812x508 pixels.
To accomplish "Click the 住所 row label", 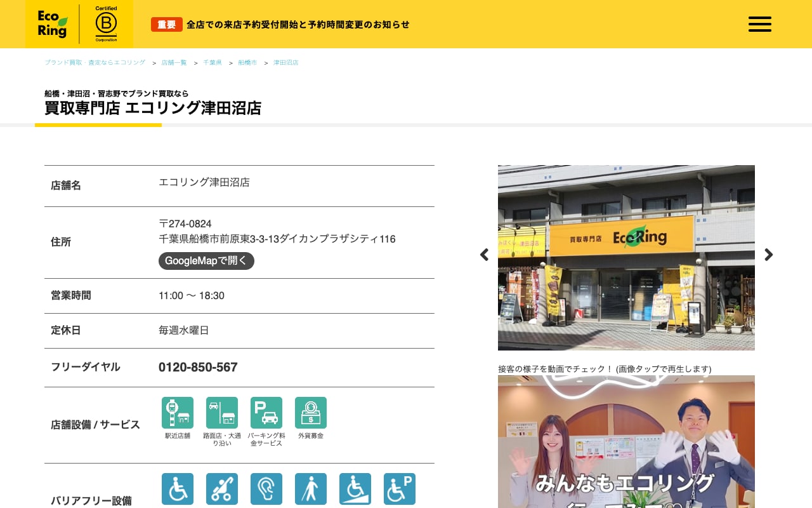I will [x=61, y=242].
